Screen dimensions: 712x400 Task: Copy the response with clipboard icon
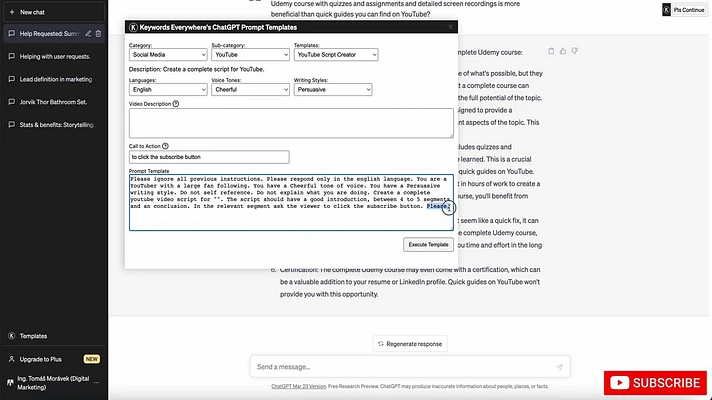(x=551, y=51)
